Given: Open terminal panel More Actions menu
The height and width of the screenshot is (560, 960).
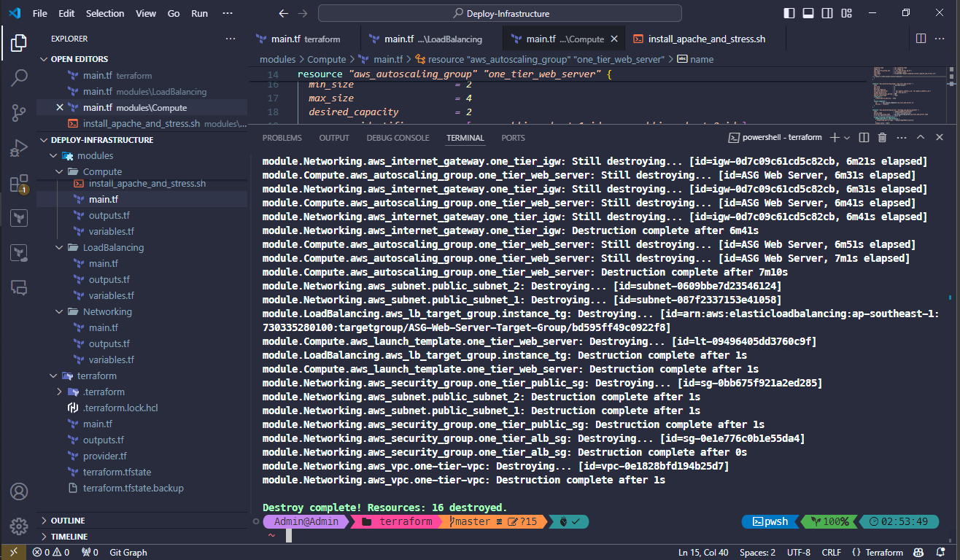Looking at the screenshot, I should pyautogui.click(x=901, y=137).
